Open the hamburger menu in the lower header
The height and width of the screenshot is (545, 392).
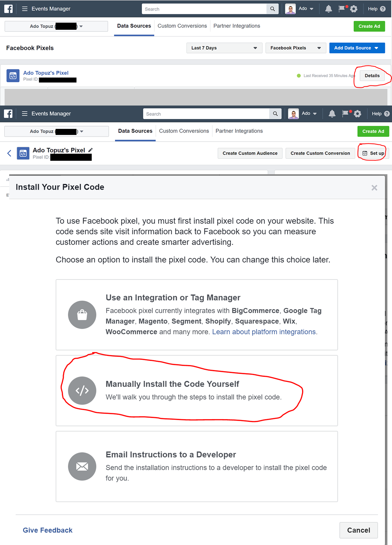25,114
